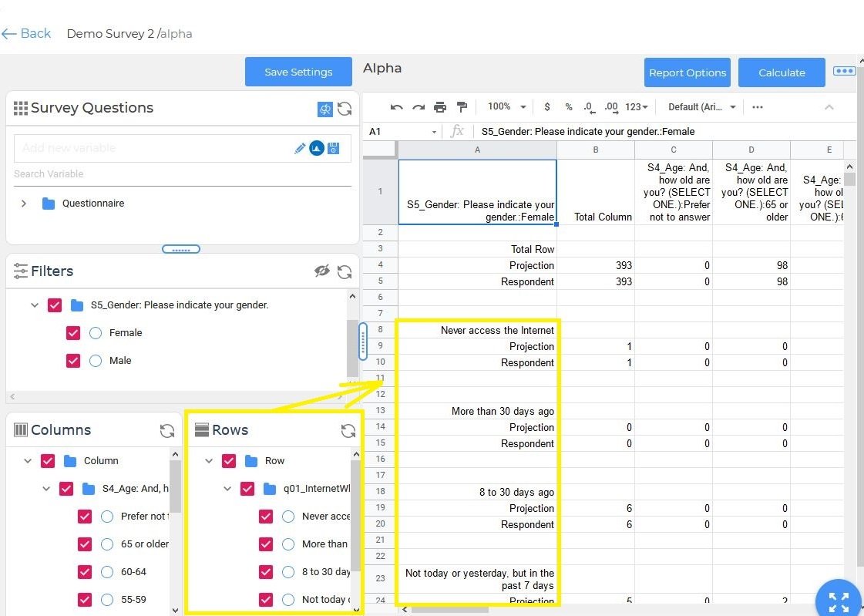Click the fullscreen expand button
This screenshot has width=864, height=616.
coord(839,601)
